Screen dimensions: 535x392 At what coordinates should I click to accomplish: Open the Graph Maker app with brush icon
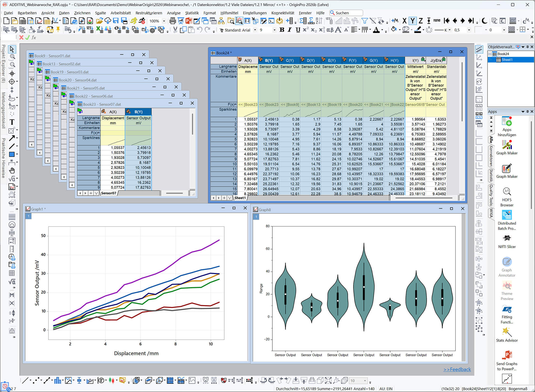coord(507,171)
